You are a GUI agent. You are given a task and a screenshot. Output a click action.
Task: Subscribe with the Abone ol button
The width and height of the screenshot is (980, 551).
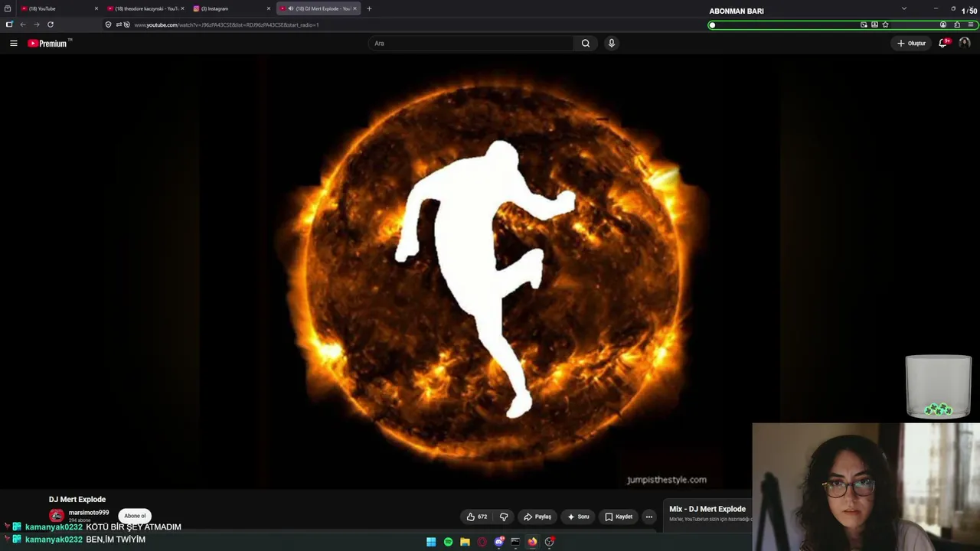pyautogui.click(x=135, y=516)
